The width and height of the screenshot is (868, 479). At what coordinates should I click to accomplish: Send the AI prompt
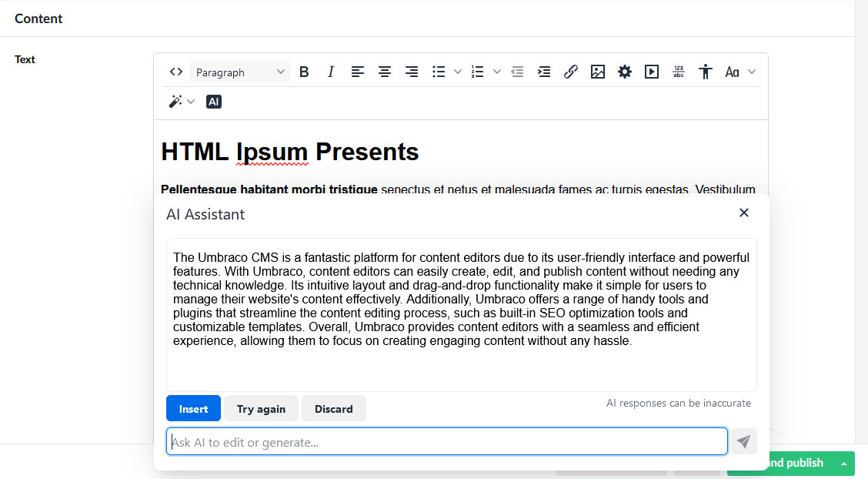[x=744, y=442]
